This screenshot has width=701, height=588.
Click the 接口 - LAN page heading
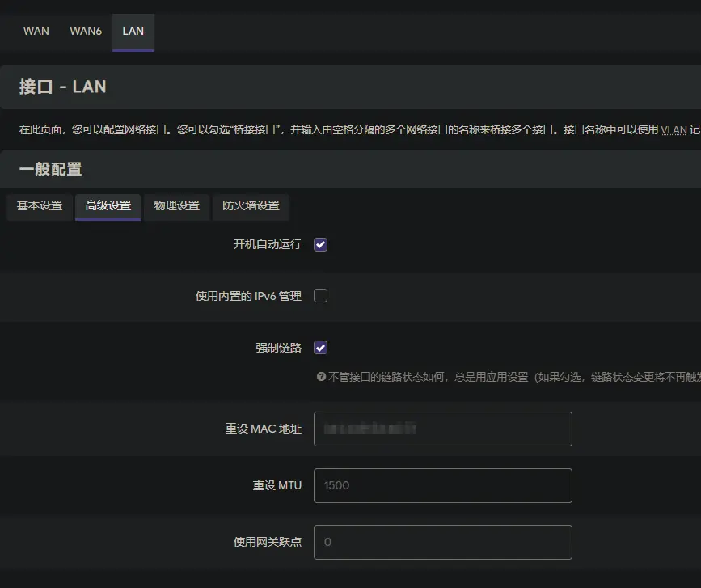click(62, 87)
